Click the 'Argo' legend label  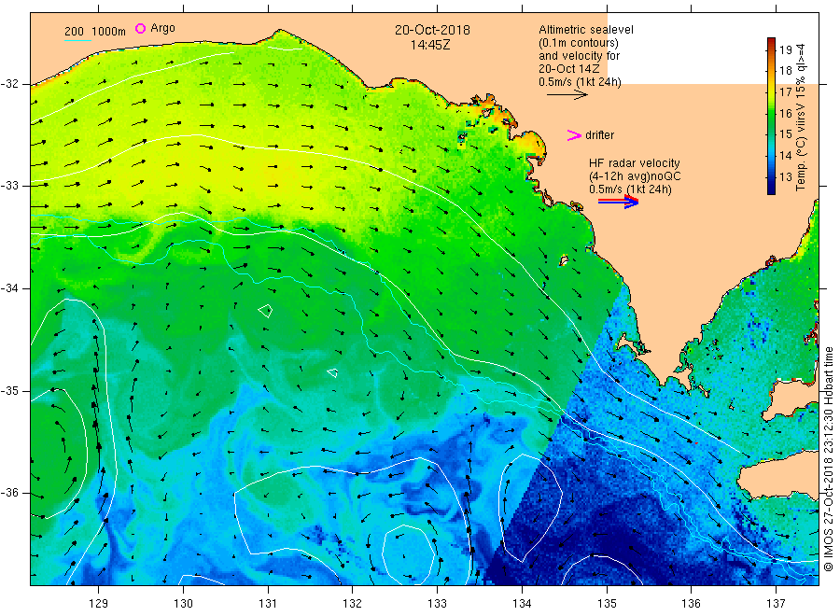pyautogui.click(x=162, y=28)
